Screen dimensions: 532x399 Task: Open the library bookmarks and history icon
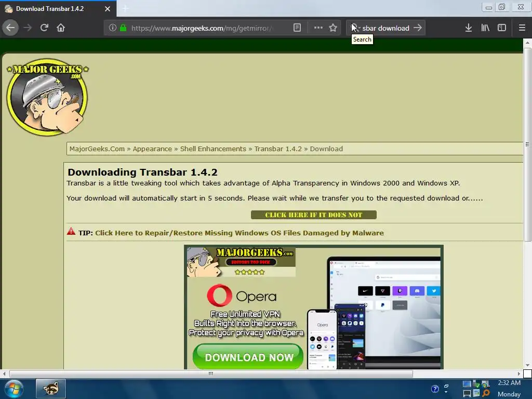click(485, 28)
